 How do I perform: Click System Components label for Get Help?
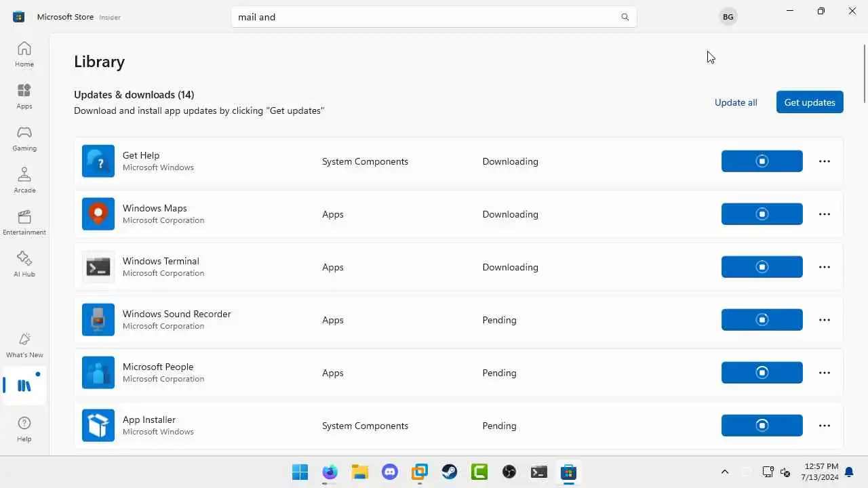click(365, 161)
